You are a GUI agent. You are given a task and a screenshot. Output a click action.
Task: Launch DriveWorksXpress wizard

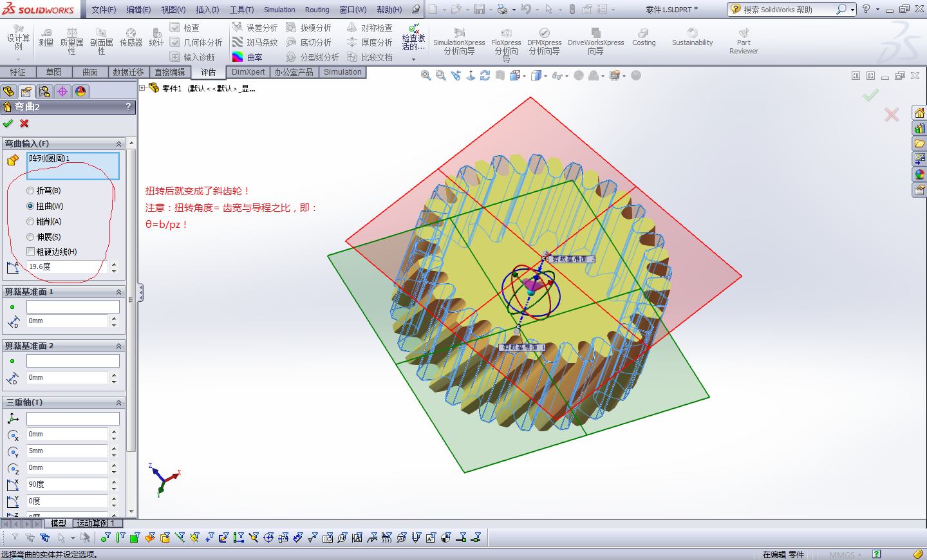[595, 41]
